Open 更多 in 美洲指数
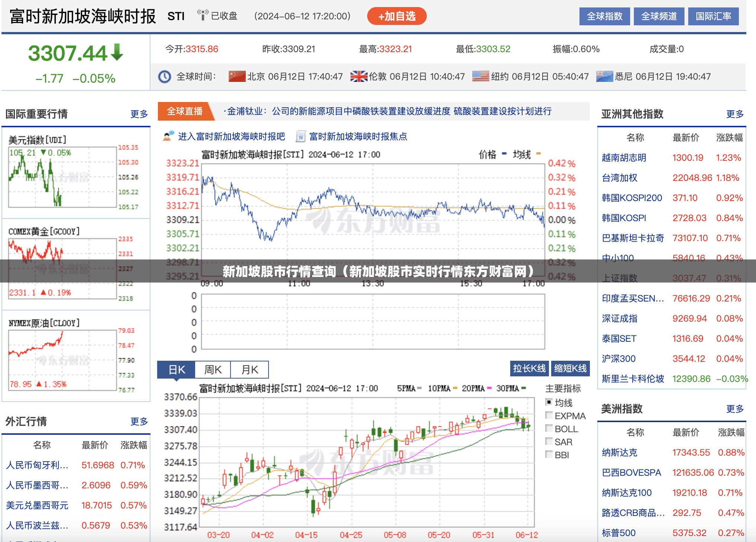756x542 pixels. pyautogui.click(x=735, y=409)
